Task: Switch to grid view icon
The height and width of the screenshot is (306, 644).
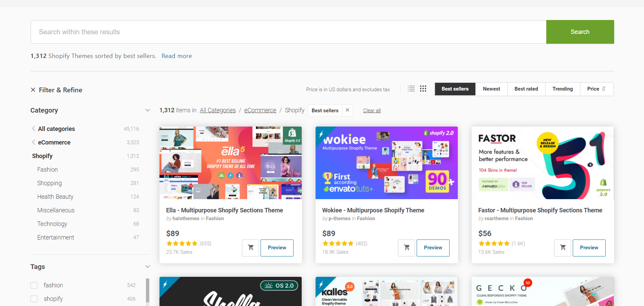Action: pyautogui.click(x=423, y=89)
